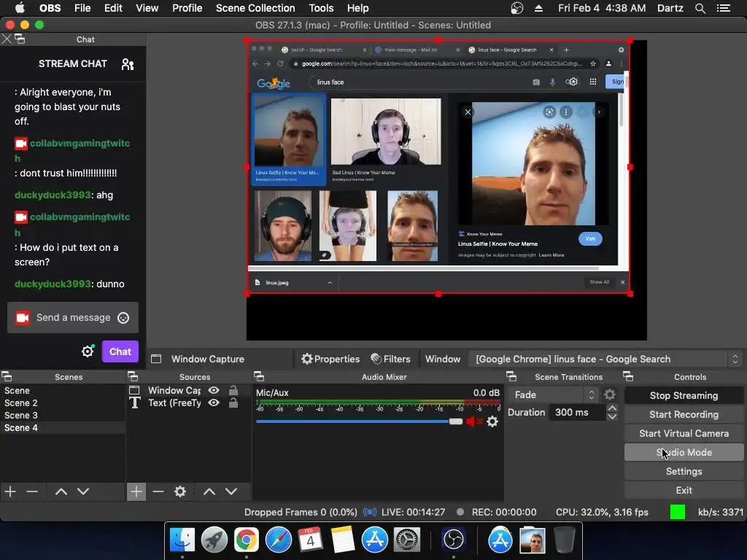This screenshot has width=747, height=560.
Task: Open Safari from the Dock
Action: pos(278,540)
